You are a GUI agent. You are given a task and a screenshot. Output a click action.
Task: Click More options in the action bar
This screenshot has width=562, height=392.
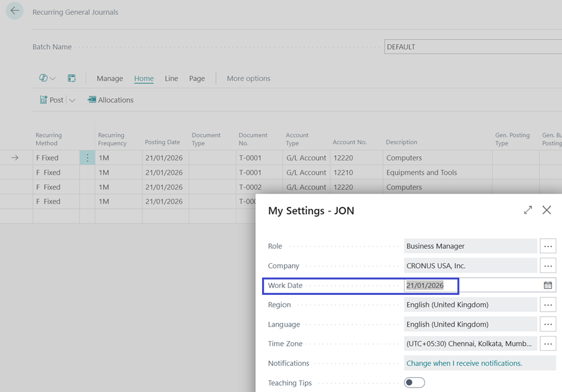point(248,78)
